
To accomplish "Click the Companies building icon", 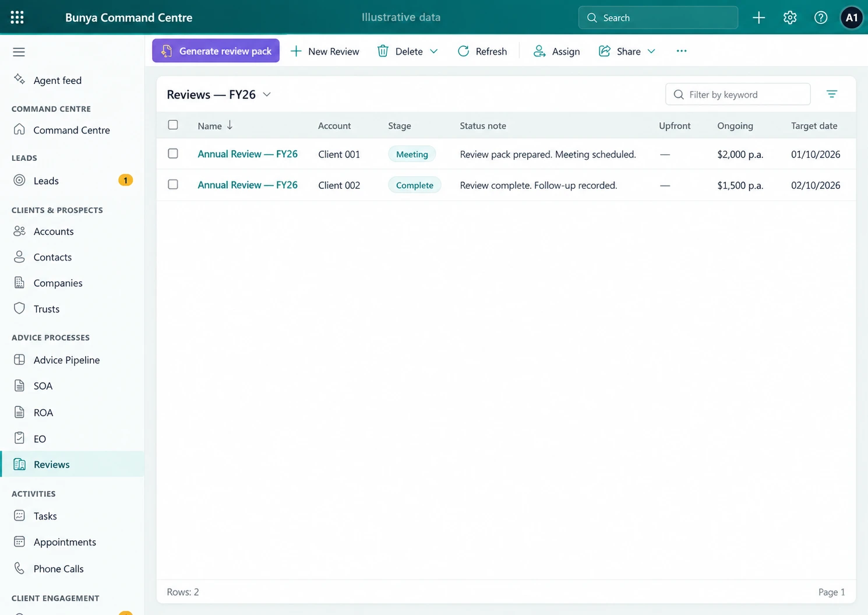I will coord(19,283).
